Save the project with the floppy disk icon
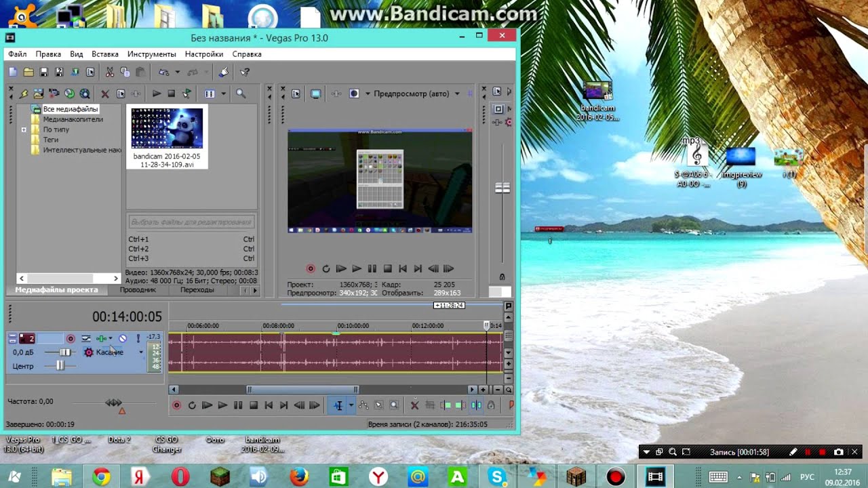Viewport: 868px width, 488px height. click(44, 73)
